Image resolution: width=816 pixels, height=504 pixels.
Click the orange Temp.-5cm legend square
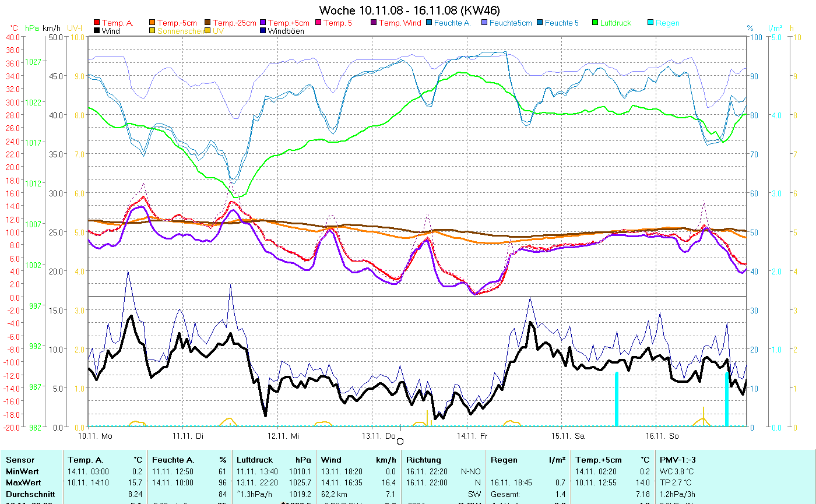pos(153,23)
